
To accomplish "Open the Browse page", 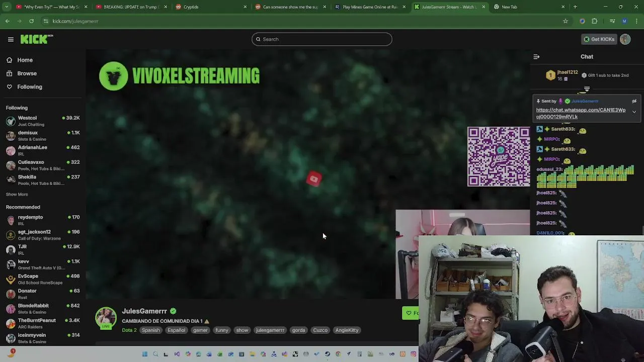I will 27,73.
